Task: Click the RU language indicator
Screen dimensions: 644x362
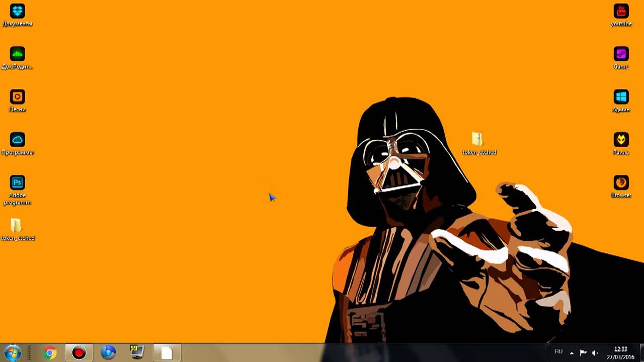Action: point(558,352)
